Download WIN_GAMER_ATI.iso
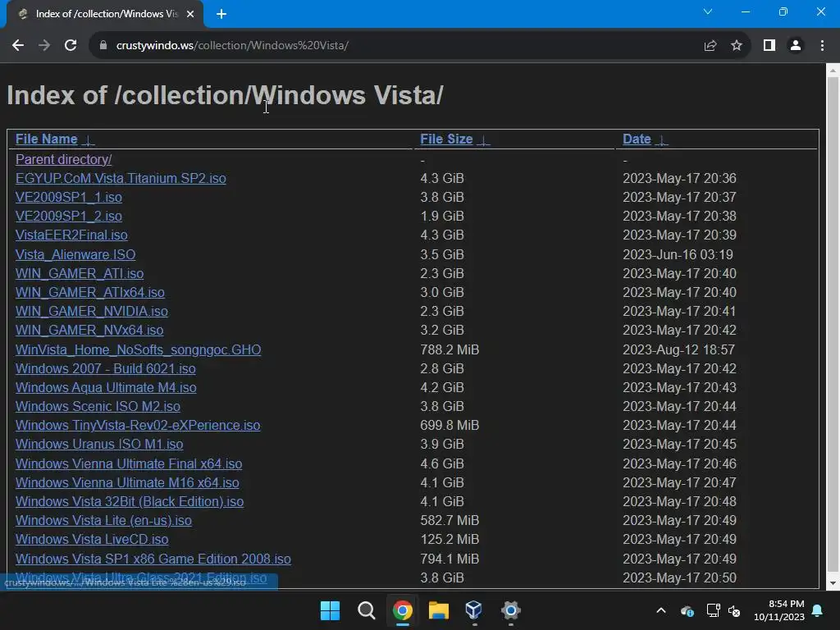Viewport: 840px width, 630px height. point(80,274)
